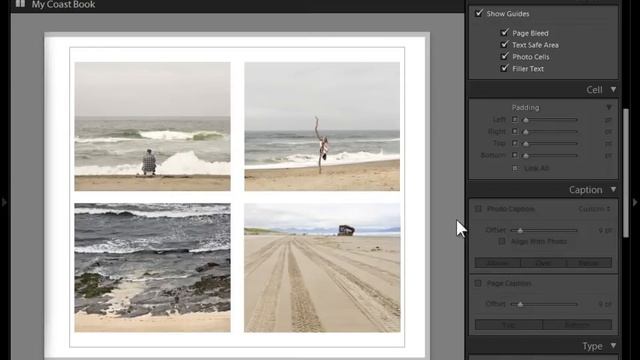Screen dimensions: 640x360
Task: Click the right panel vertical scrollbar
Action: tap(626, 173)
